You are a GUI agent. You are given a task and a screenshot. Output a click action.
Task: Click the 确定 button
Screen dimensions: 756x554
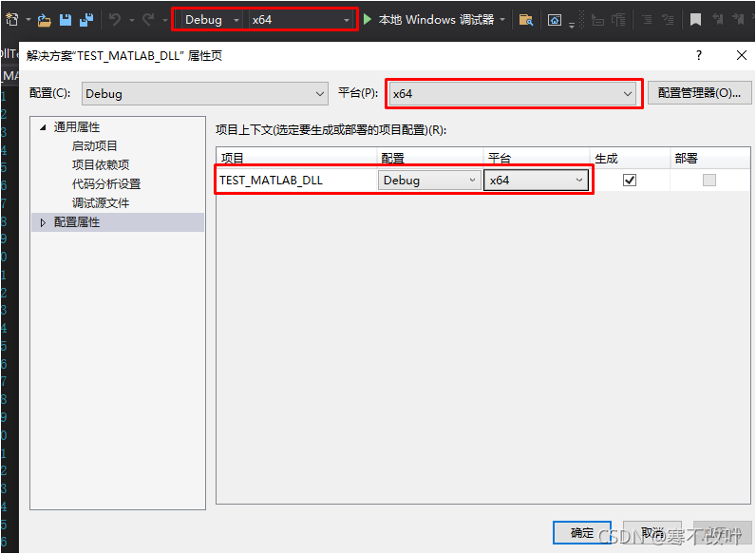click(x=582, y=533)
